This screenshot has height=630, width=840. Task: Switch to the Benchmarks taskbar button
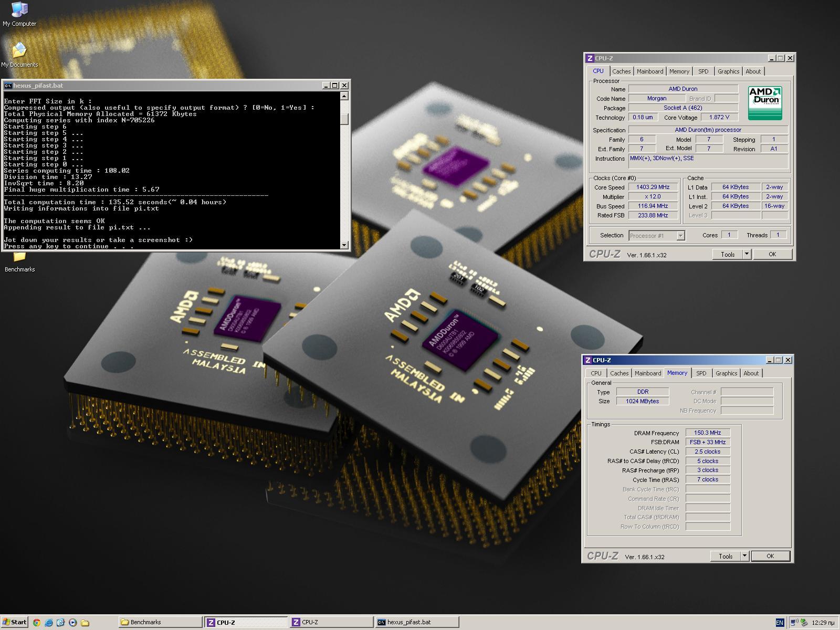pyautogui.click(x=160, y=622)
